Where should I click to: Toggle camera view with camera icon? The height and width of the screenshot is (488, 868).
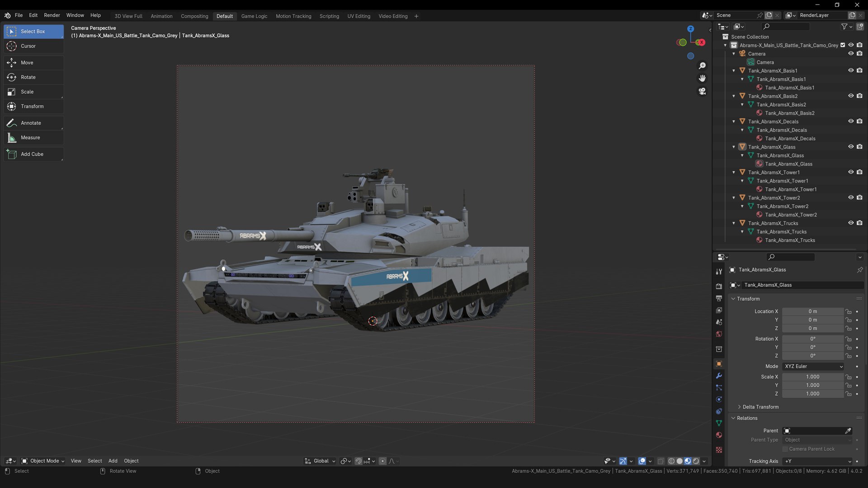pos(702,91)
